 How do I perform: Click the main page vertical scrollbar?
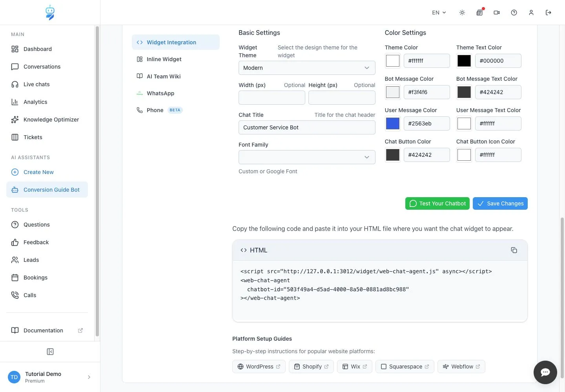tap(562, 298)
